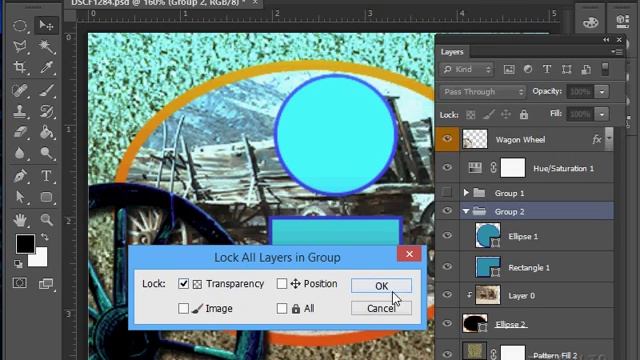Screen dimensions: 640x360
Task: Filter layers by pixel layer icon
Action: click(509, 69)
